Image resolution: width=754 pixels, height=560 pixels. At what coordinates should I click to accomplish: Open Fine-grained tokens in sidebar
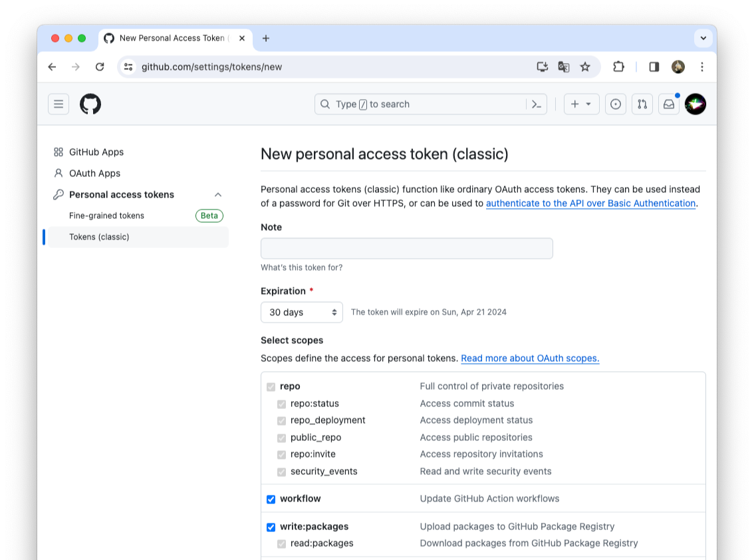click(106, 215)
